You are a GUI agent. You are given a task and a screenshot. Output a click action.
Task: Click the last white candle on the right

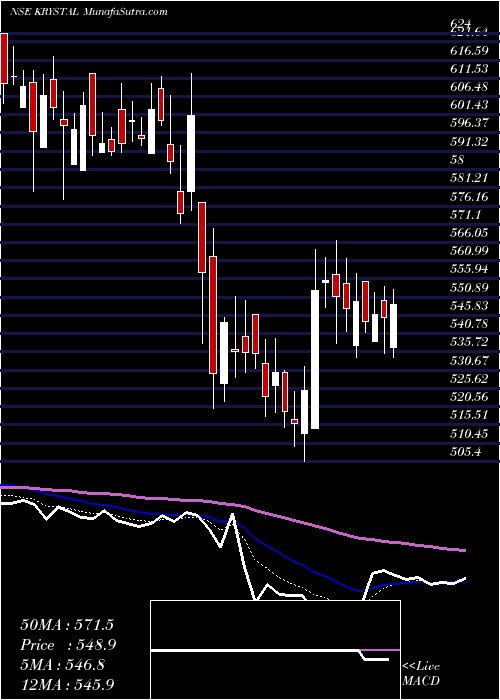(393, 326)
